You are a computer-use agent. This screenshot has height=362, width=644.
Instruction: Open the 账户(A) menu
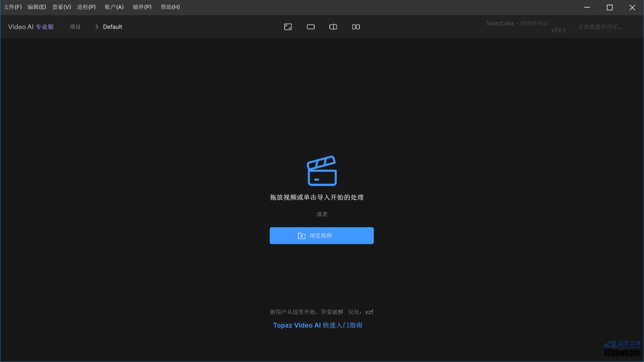tap(114, 7)
